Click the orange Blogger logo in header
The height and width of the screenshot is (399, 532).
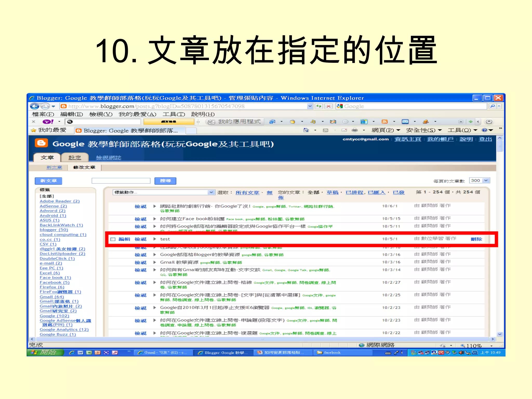[42, 143]
